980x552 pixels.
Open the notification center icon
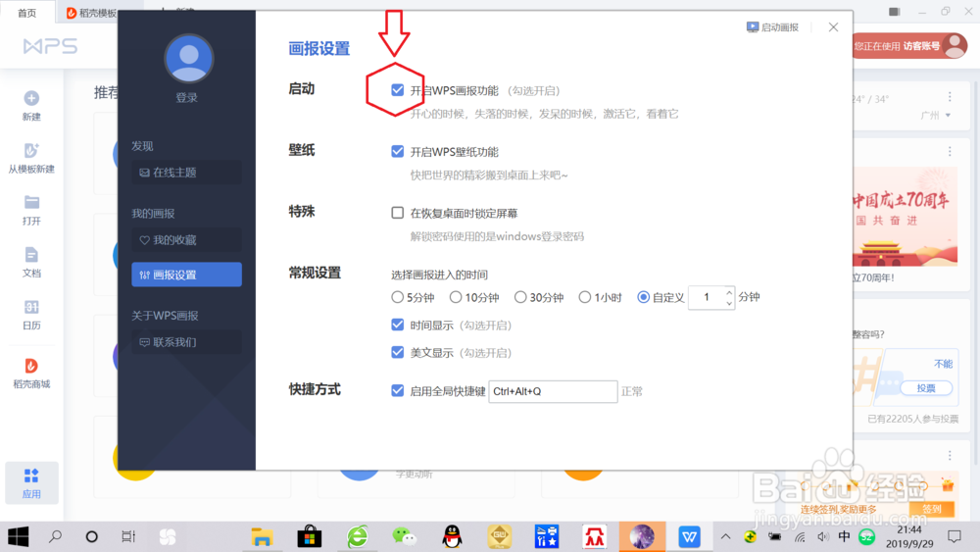click(955, 536)
